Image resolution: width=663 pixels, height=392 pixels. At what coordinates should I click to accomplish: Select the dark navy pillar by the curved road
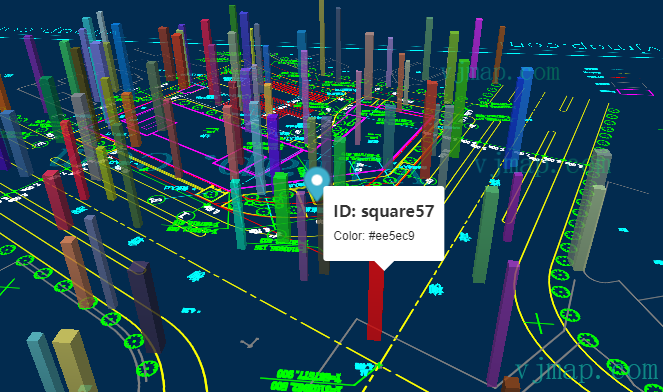(x=146, y=307)
